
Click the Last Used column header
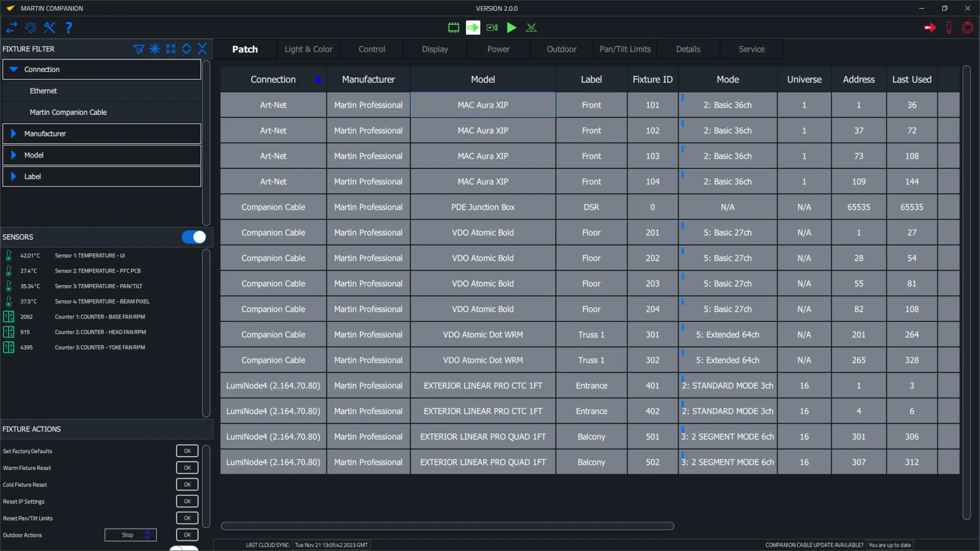[912, 79]
